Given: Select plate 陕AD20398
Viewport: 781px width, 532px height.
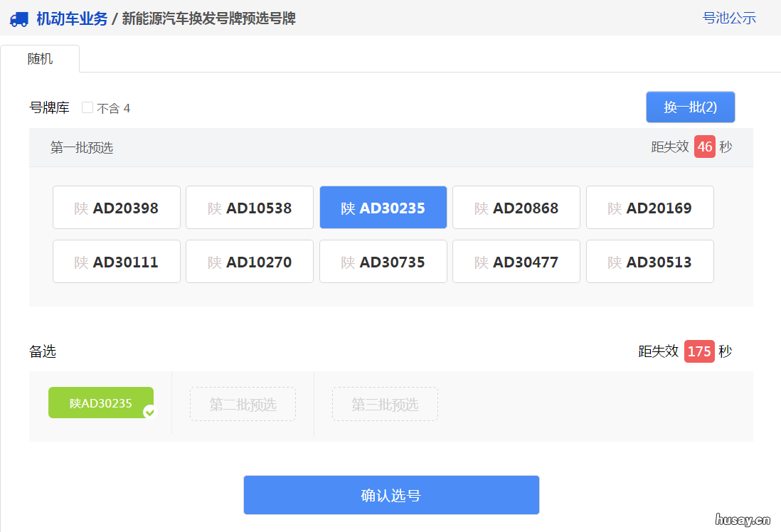Looking at the screenshot, I should point(116,207).
